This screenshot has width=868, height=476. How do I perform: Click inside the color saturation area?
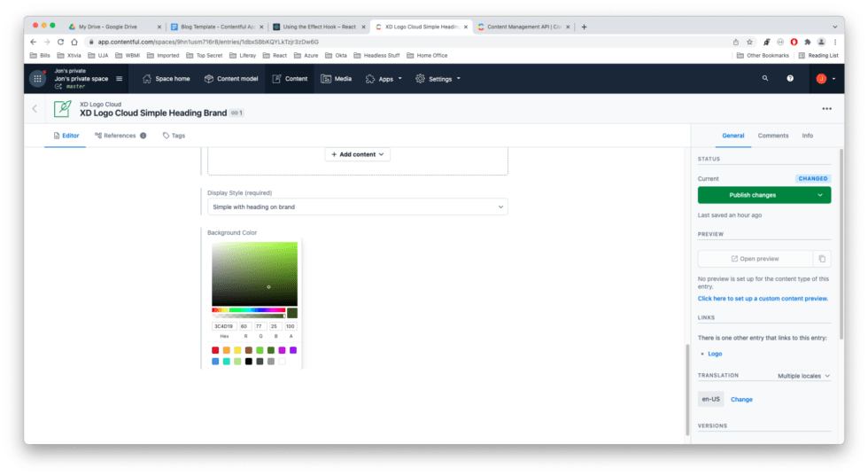click(x=255, y=274)
